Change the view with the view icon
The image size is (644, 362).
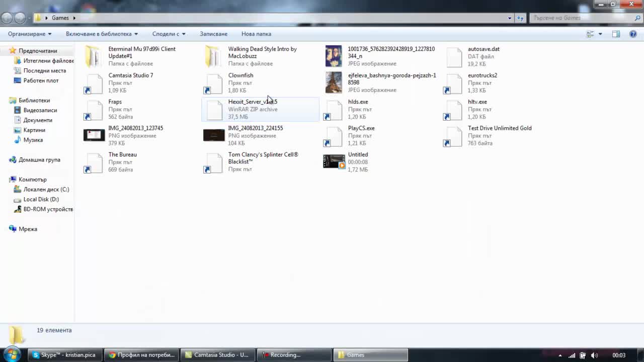tap(590, 34)
